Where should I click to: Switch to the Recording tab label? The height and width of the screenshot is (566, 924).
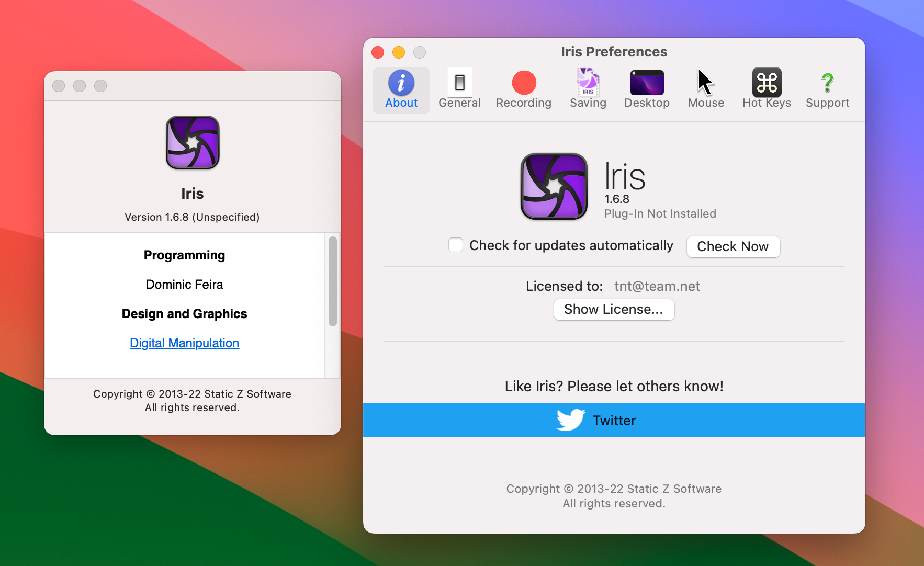(524, 103)
